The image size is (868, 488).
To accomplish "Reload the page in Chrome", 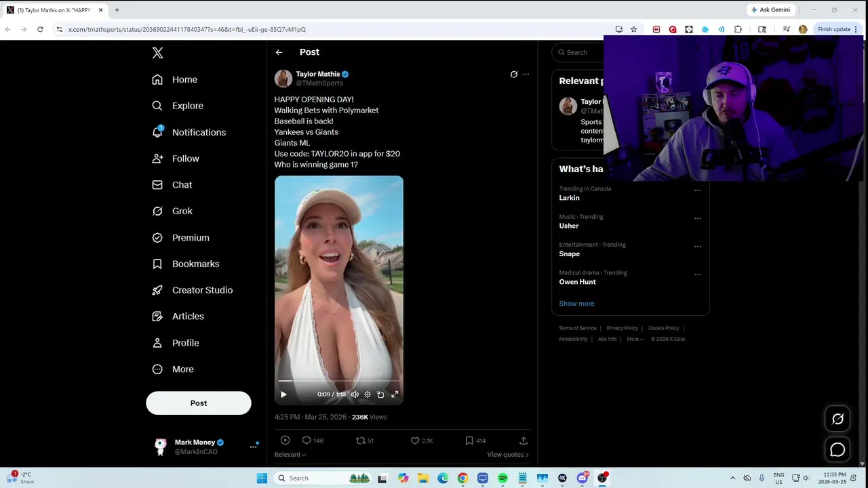I will click(x=40, y=29).
